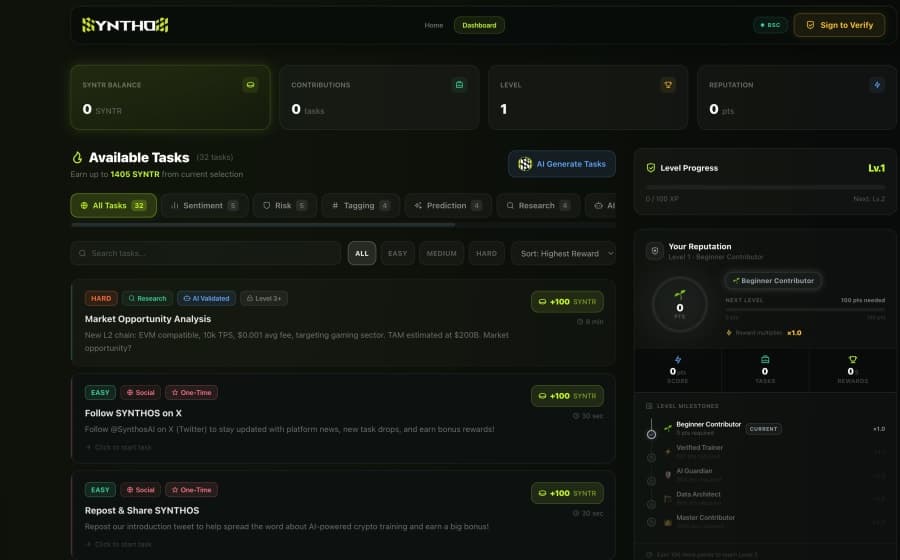Click EASY badge on Follow SYNTHOS card
This screenshot has height=560, width=900.
click(x=100, y=392)
